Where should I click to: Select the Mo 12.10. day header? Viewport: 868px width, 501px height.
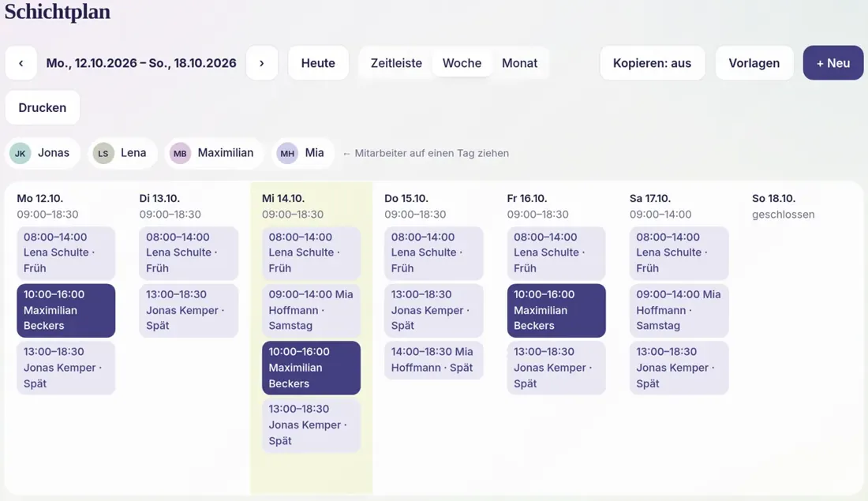[x=40, y=198]
